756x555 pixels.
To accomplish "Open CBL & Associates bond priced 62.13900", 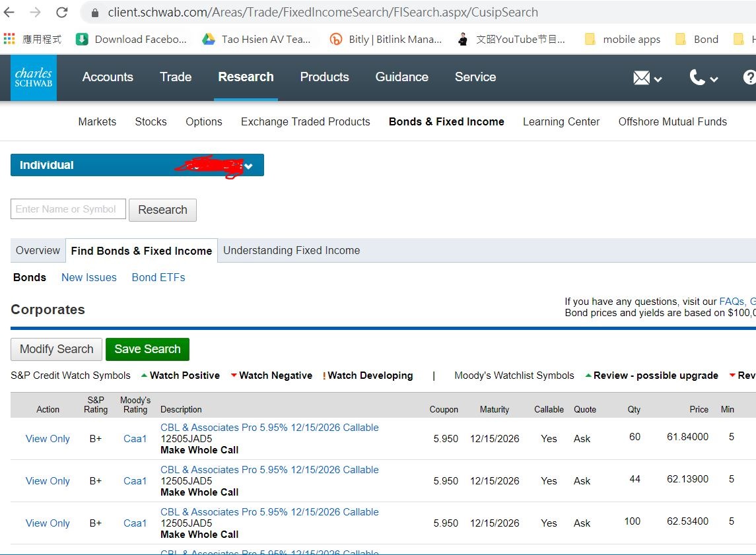I will 269,471.
